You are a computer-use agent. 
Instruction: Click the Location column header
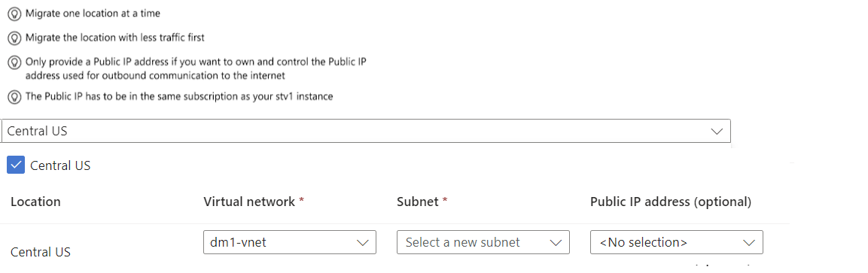pos(35,202)
